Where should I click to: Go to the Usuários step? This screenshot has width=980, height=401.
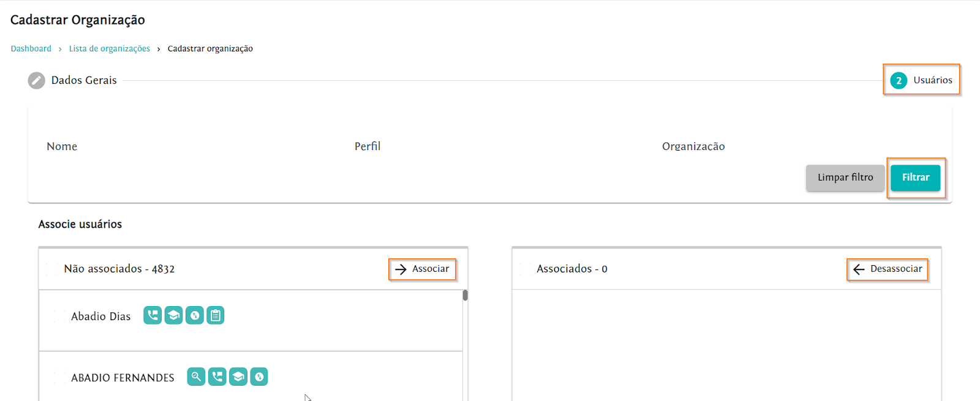(x=921, y=80)
